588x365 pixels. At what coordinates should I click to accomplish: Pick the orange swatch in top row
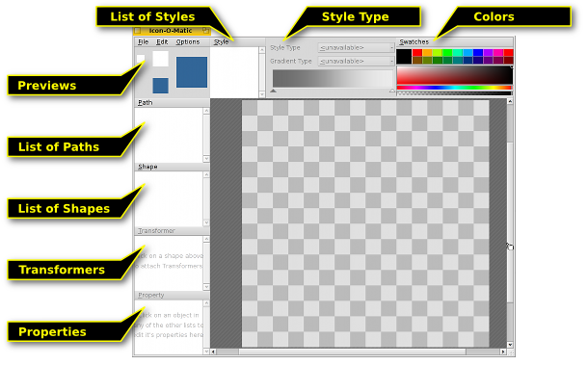point(427,53)
